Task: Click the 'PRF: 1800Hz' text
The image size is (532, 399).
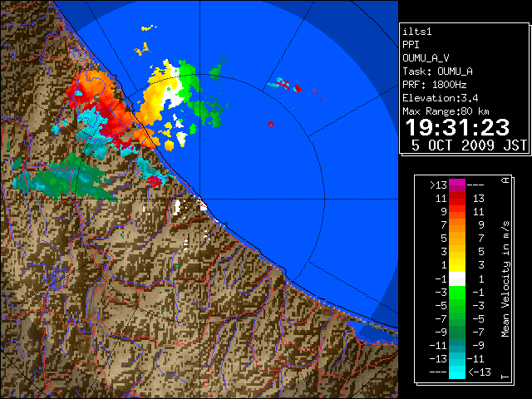Action: [435, 85]
